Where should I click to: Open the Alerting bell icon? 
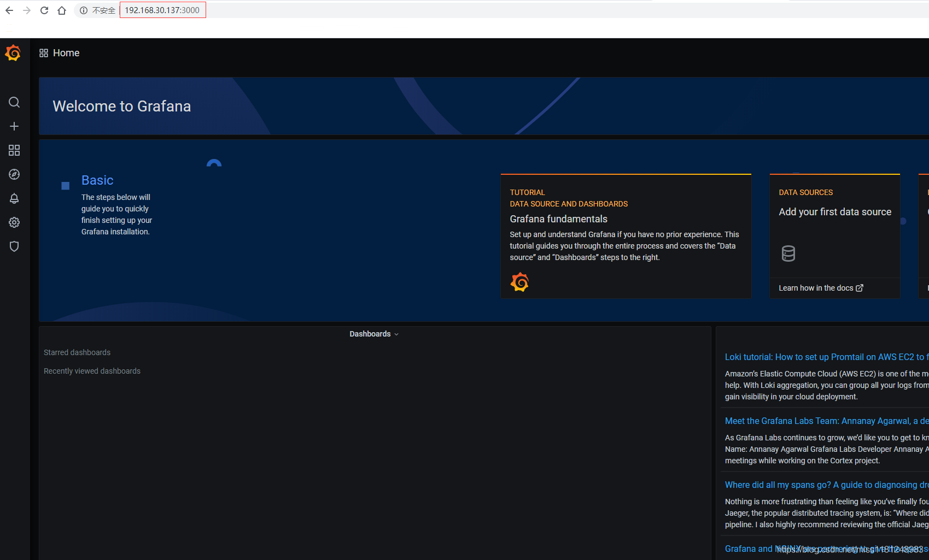(14, 198)
